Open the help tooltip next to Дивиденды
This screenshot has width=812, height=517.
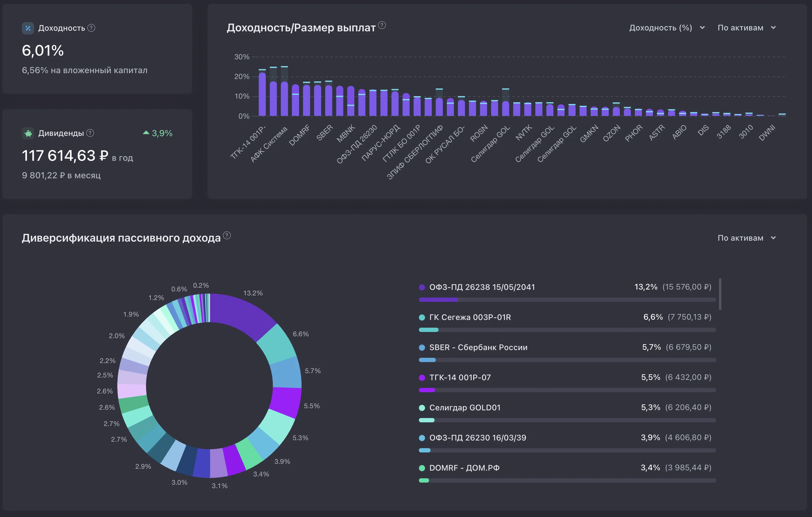tap(90, 133)
